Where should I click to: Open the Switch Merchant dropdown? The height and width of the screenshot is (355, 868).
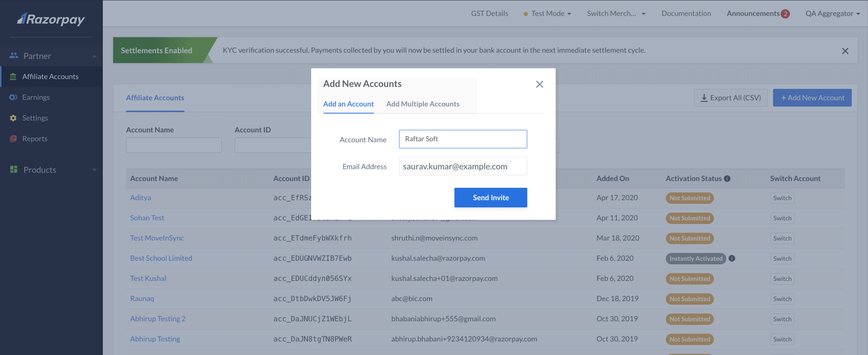616,14
